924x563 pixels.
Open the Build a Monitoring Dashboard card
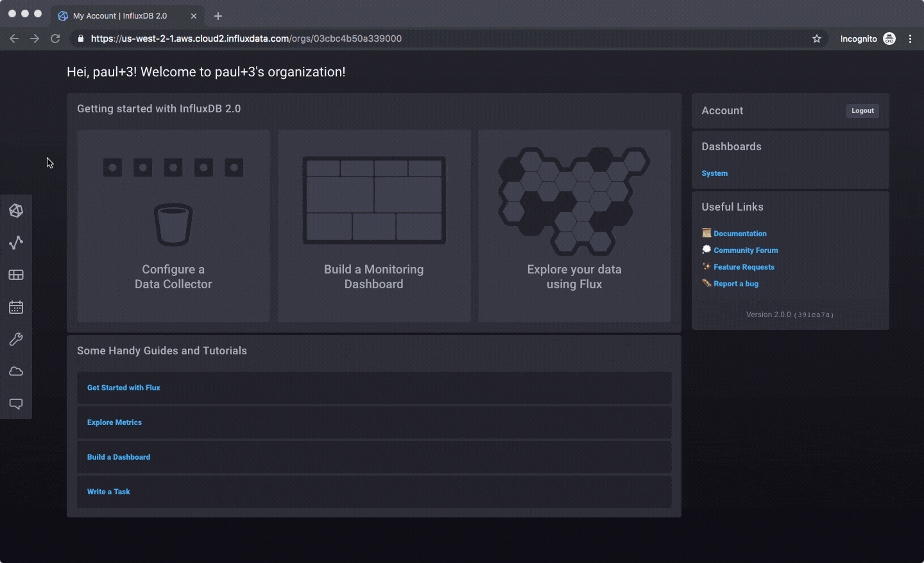(x=374, y=226)
